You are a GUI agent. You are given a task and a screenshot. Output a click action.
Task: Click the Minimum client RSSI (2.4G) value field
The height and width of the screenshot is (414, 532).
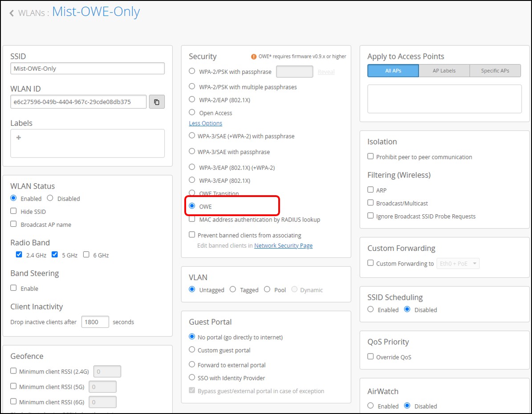click(107, 372)
